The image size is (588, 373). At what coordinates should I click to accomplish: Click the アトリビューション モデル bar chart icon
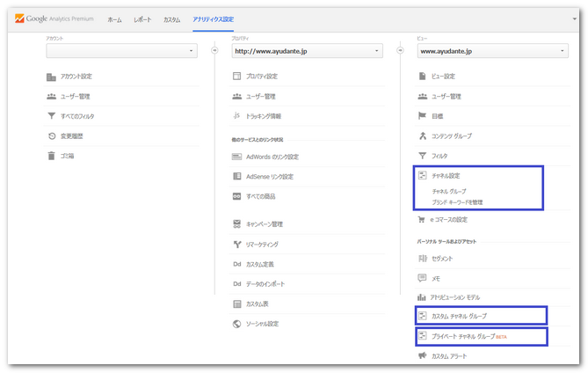[x=422, y=297]
